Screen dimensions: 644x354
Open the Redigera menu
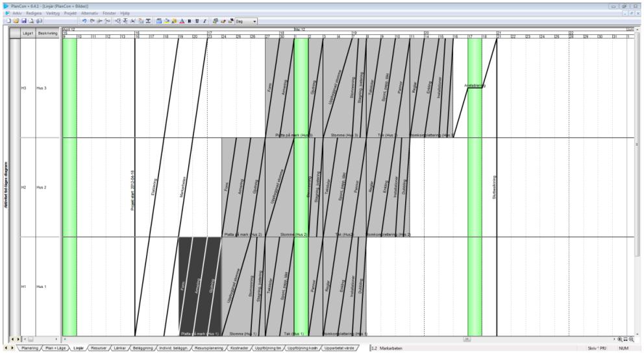pyautogui.click(x=34, y=13)
